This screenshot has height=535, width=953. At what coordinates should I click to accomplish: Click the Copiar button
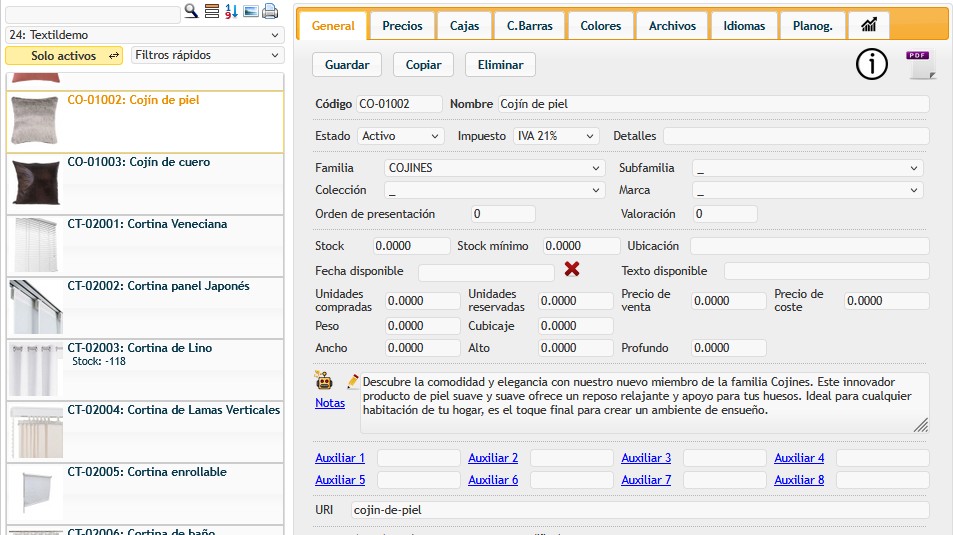coord(423,64)
